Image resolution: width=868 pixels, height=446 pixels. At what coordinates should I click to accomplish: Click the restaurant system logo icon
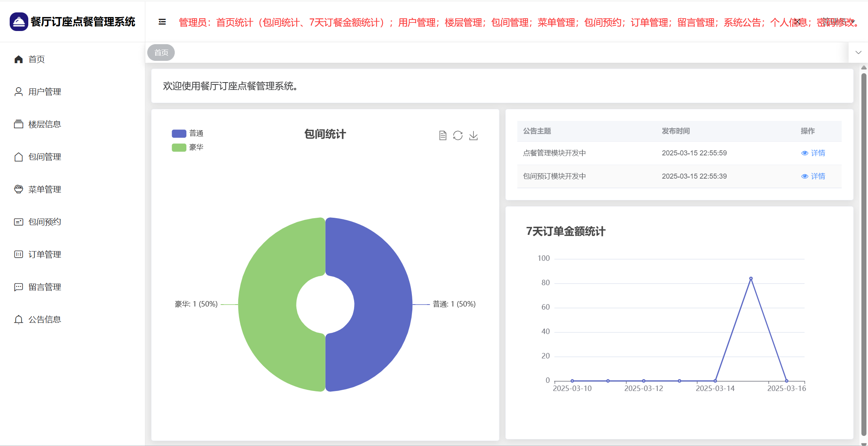pos(19,22)
